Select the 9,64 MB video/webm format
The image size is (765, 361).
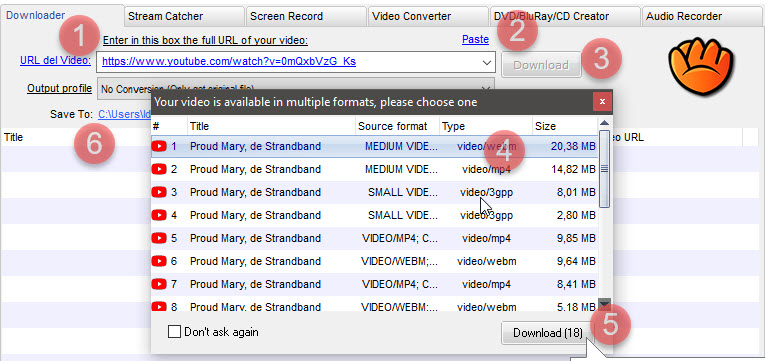[x=374, y=261]
